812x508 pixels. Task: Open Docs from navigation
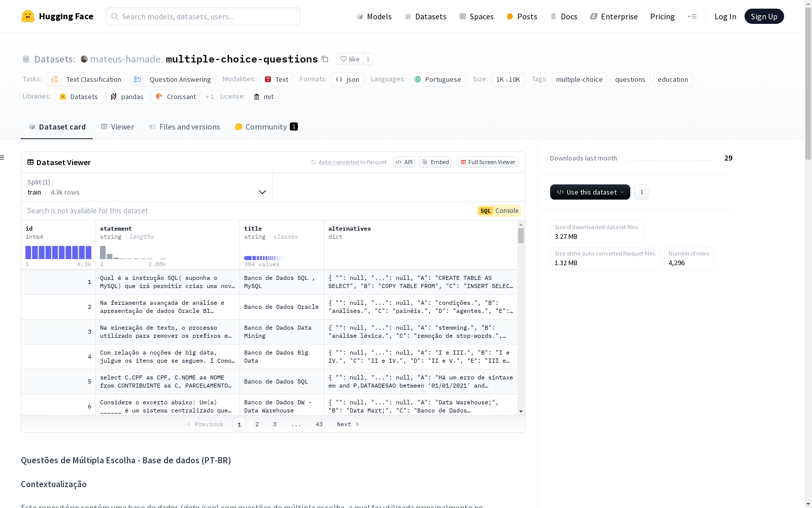(x=564, y=16)
